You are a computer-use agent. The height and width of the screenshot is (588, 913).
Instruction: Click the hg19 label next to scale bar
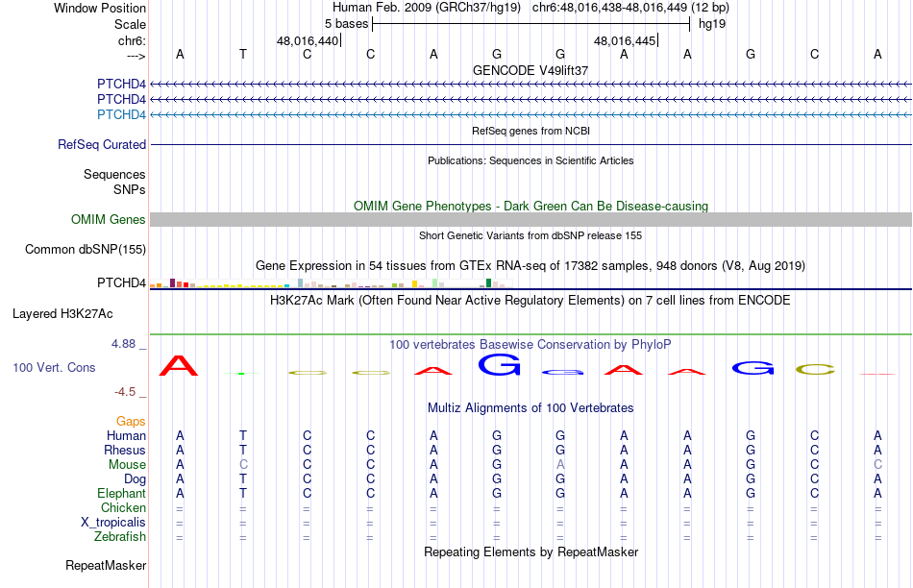712,24
